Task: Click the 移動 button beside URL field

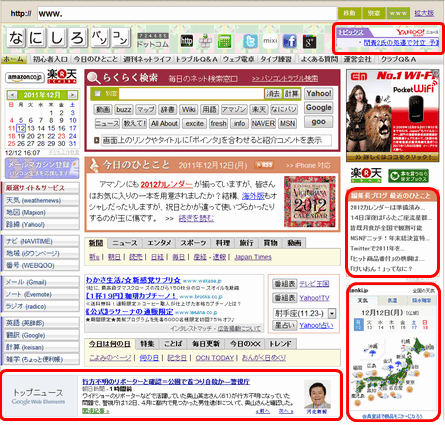Action: pyautogui.click(x=349, y=13)
